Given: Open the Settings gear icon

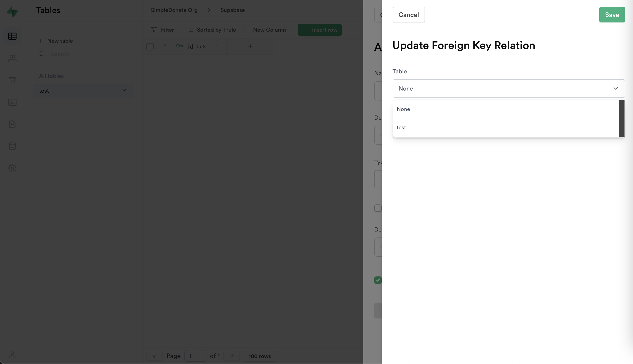Looking at the screenshot, I should 12,168.
